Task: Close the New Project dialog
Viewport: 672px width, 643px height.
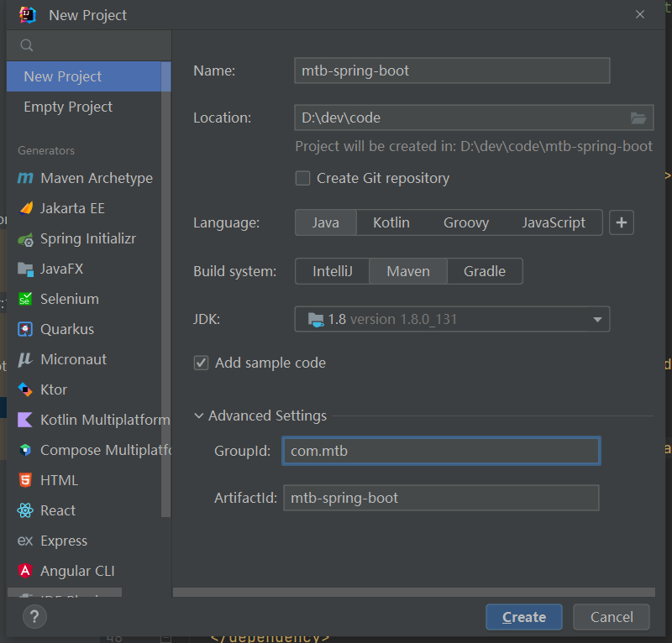Action: [x=640, y=14]
